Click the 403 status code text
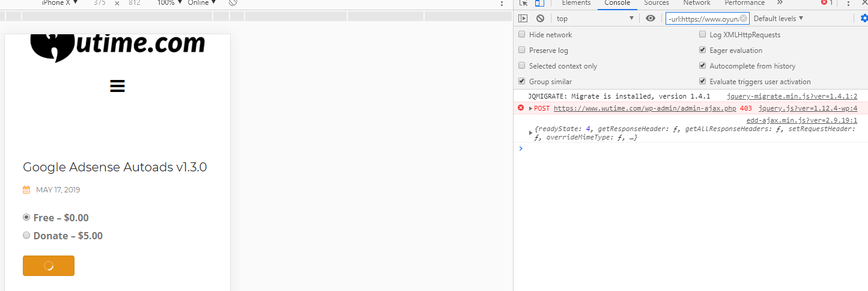 click(x=746, y=109)
